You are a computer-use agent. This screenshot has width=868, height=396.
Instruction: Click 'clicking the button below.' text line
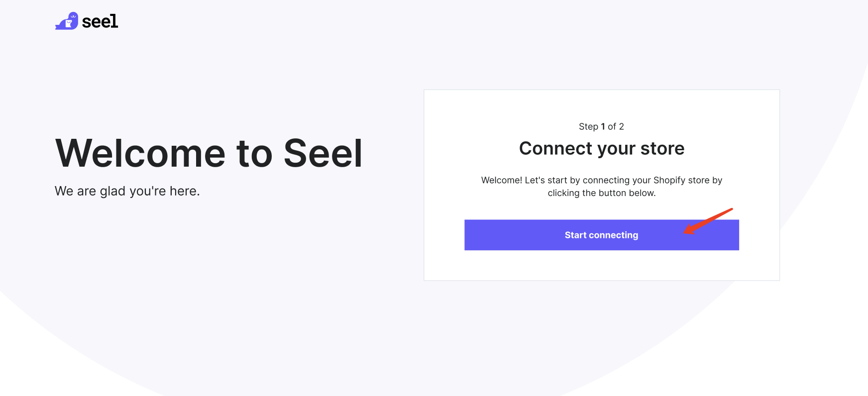pyautogui.click(x=601, y=193)
